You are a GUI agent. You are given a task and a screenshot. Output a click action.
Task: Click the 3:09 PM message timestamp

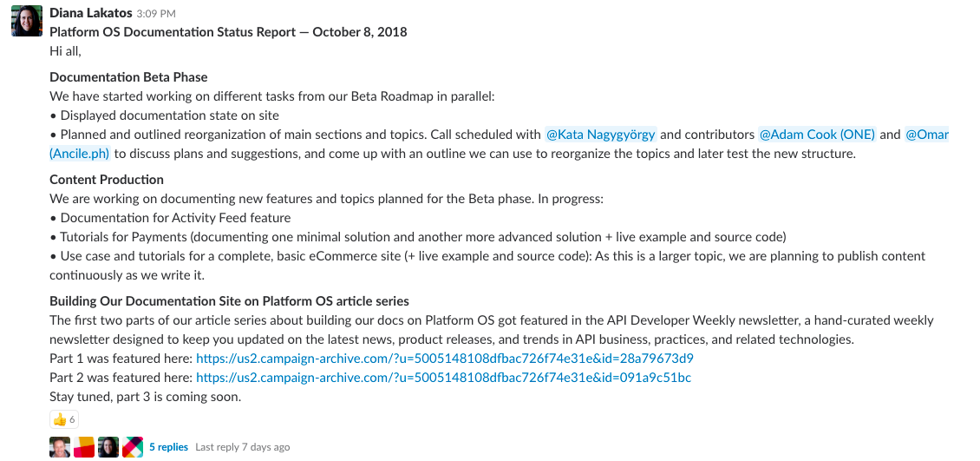[156, 14]
